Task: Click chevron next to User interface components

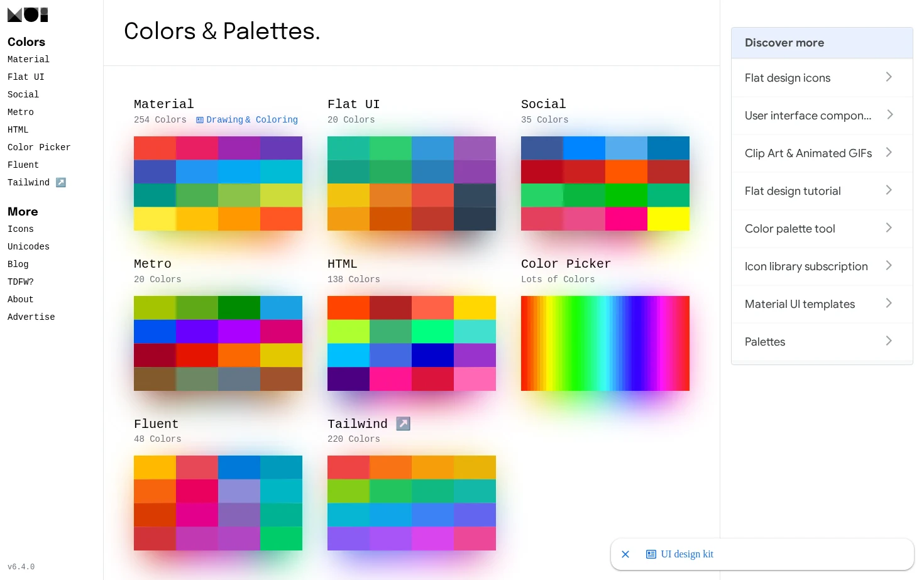Action: coord(890,114)
